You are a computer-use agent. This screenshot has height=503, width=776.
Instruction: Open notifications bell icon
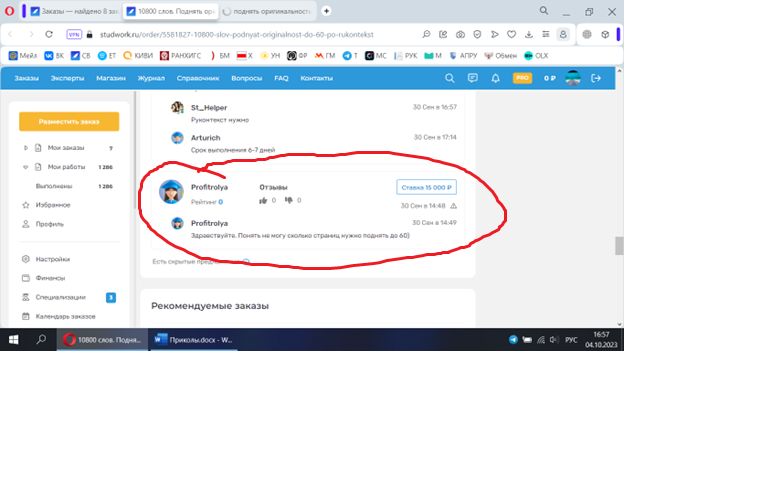495,78
